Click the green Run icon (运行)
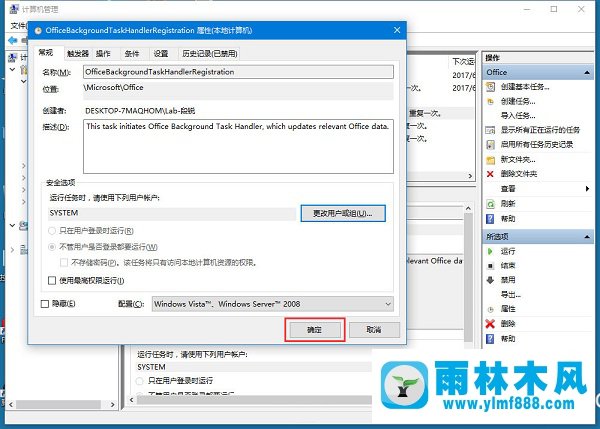Screen dimensions: 600x429 (x=490, y=251)
